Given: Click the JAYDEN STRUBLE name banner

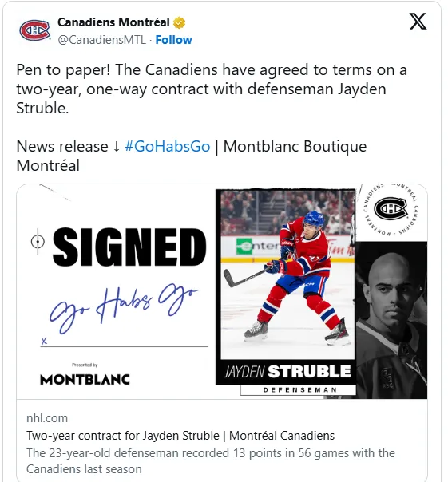Looking at the screenshot, I should [x=287, y=372].
